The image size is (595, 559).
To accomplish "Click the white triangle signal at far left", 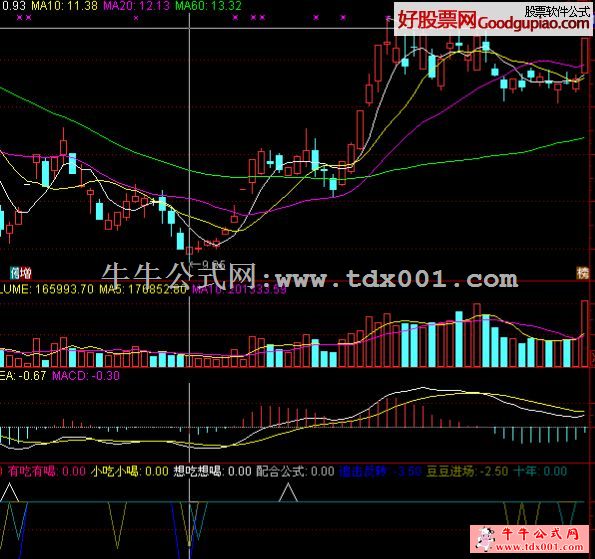I will (9, 492).
